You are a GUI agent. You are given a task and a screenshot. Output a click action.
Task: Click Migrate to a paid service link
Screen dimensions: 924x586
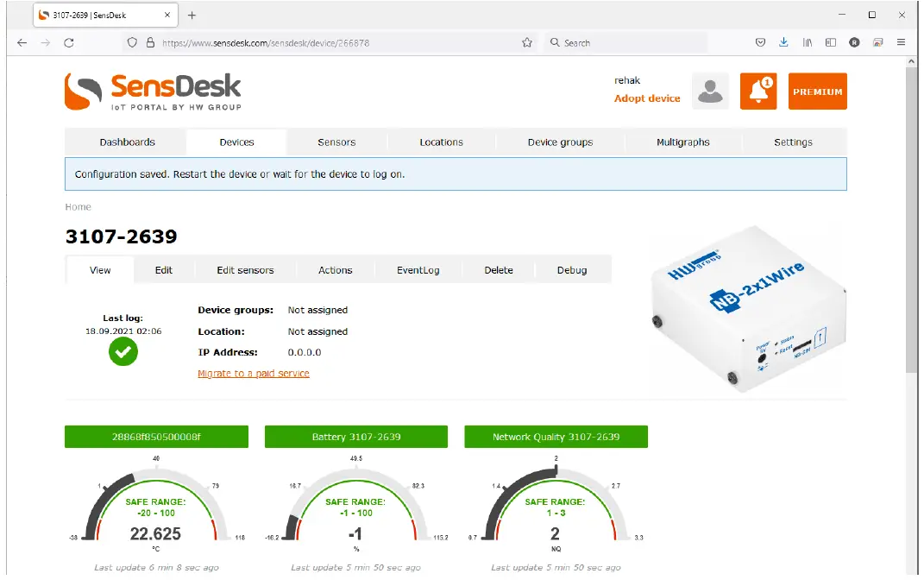coord(254,373)
